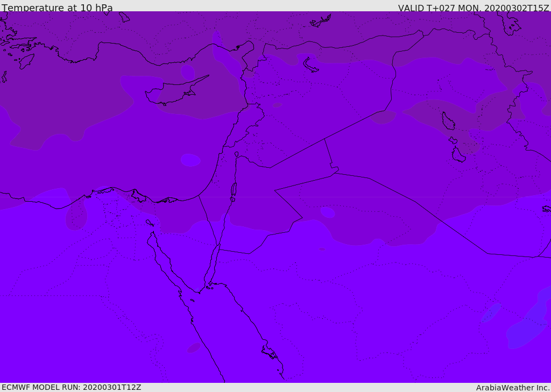This screenshot has height=392, width=551.
Task: Click the 'Temperature at 10 hPa' title text
Action: point(57,8)
